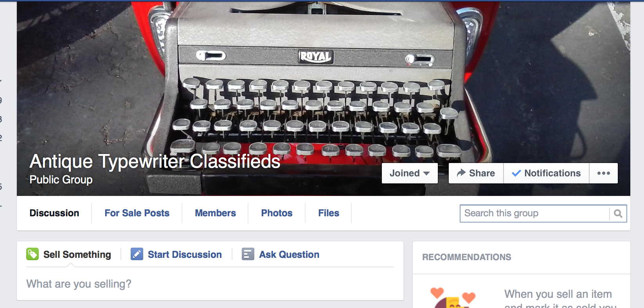Screen dimensions: 644x308
Task: Click the magnifying glass search icon
Action: click(618, 214)
